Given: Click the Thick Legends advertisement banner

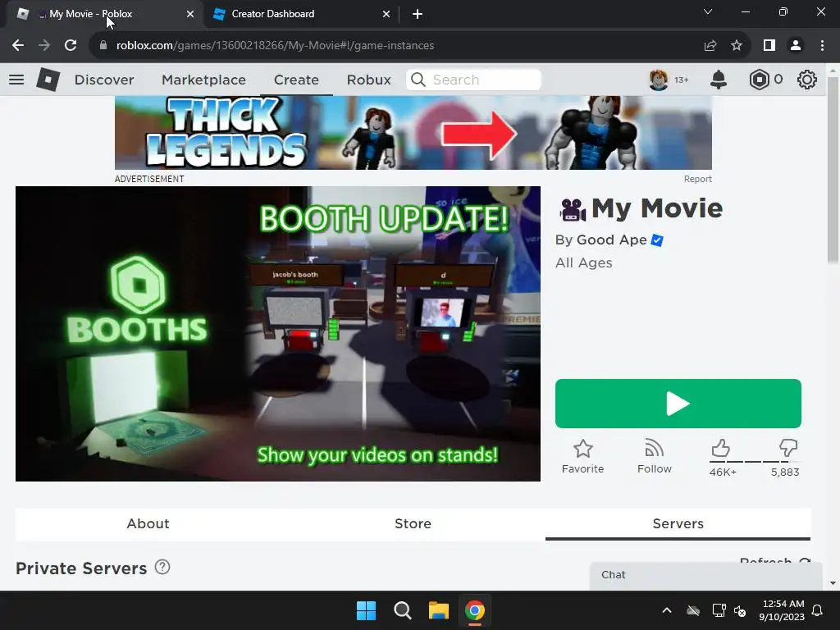Looking at the screenshot, I should (x=413, y=133).
